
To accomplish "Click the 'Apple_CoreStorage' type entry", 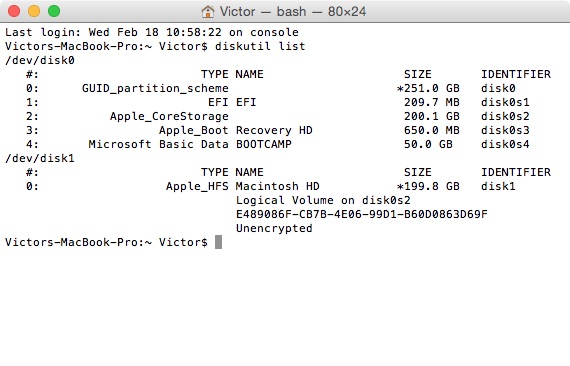I will pos(169,116).
